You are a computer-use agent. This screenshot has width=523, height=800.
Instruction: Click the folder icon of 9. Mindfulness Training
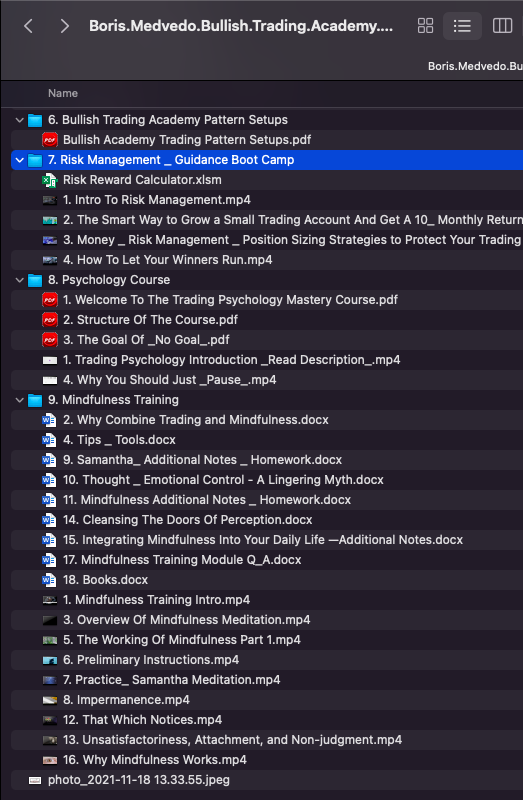(35, 400)
